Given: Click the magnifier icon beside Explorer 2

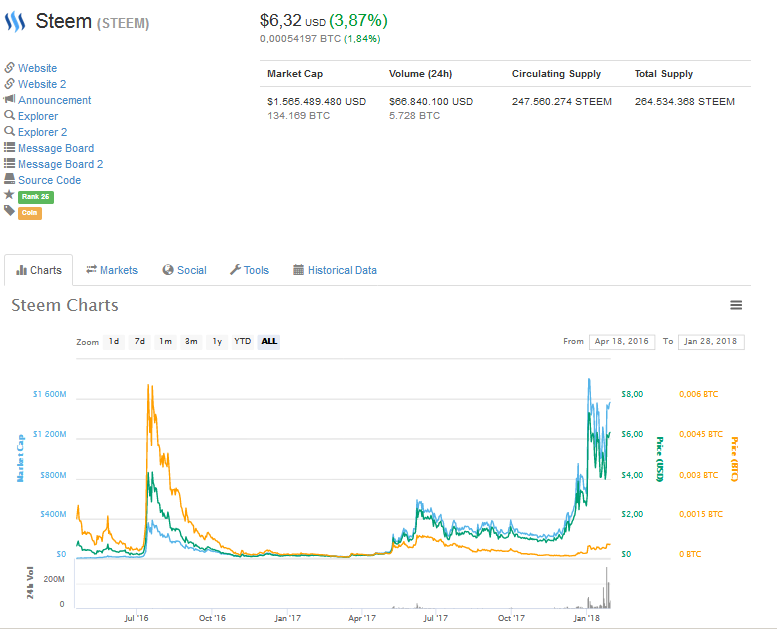Looking at the screenshot, I should click(9, 131).
